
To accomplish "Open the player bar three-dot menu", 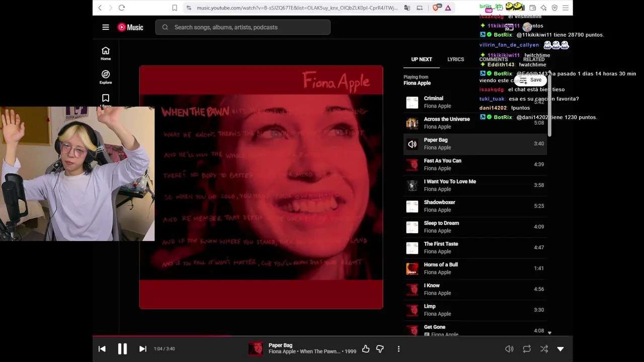I will [398, 348].
